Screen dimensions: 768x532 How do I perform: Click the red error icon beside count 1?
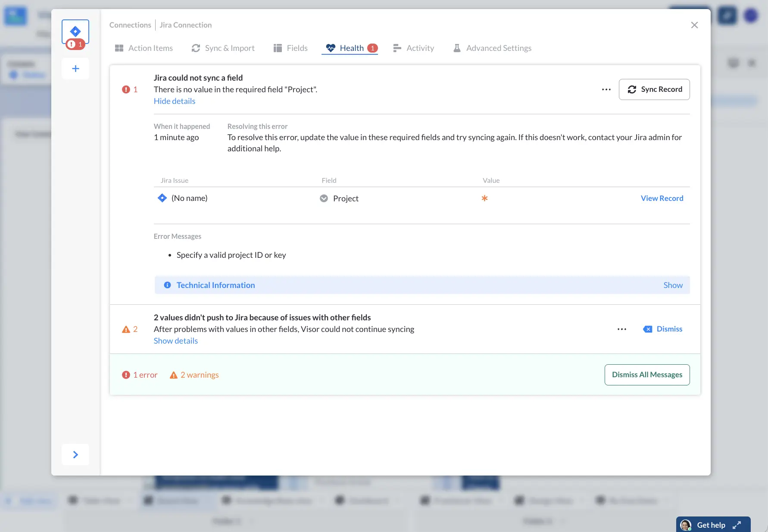coord(126,89)
